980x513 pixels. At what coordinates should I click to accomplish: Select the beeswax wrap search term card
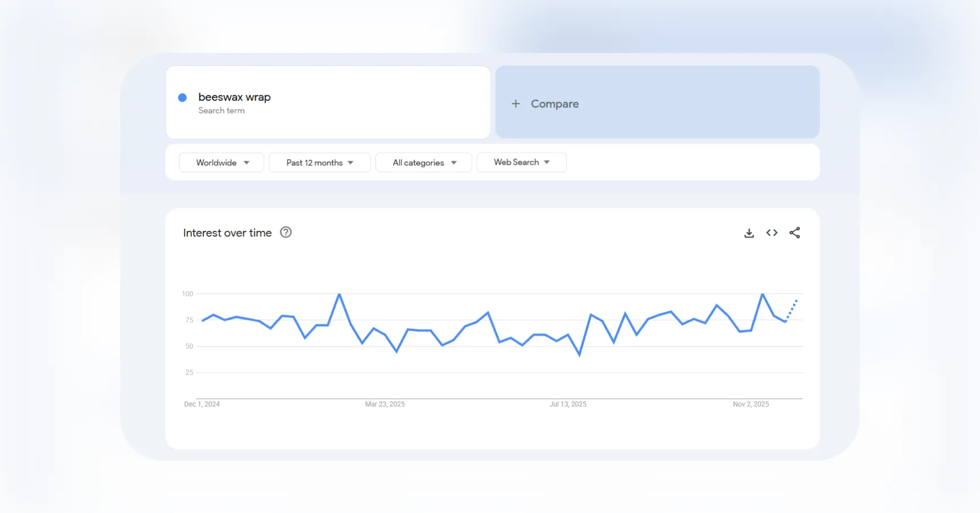(x=328, y=102)
